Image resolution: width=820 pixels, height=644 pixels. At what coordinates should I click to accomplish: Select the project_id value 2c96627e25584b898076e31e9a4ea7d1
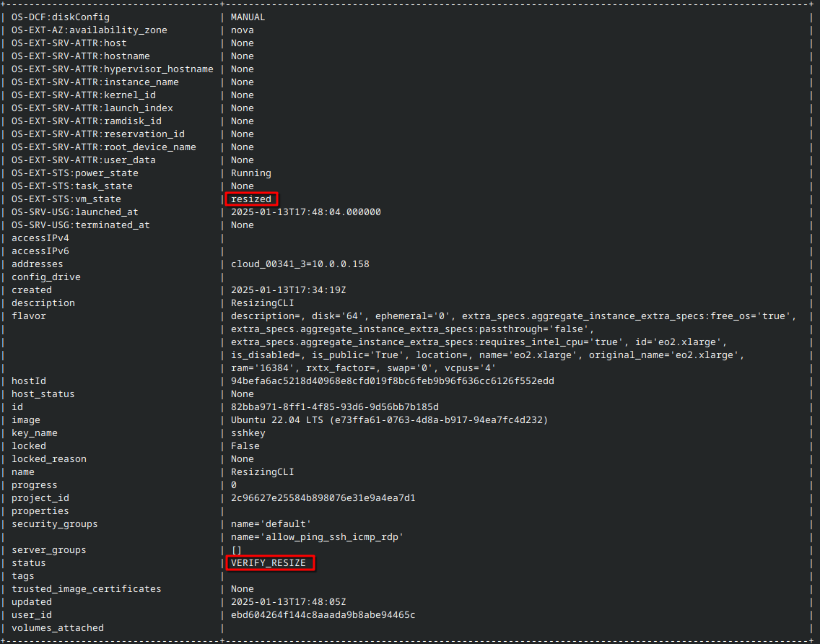[x=323, y=497]
